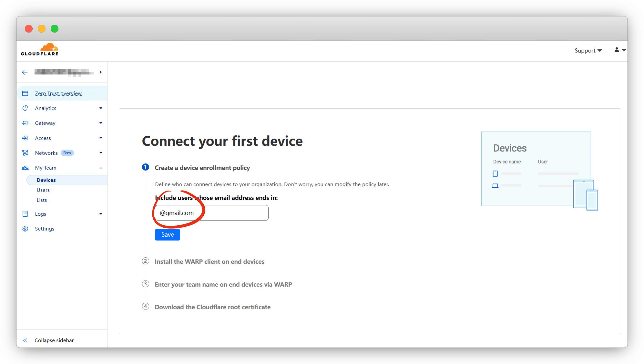Expand the account name chevron
The width and height of the screenshot is (644, 364).
[101, 72]
